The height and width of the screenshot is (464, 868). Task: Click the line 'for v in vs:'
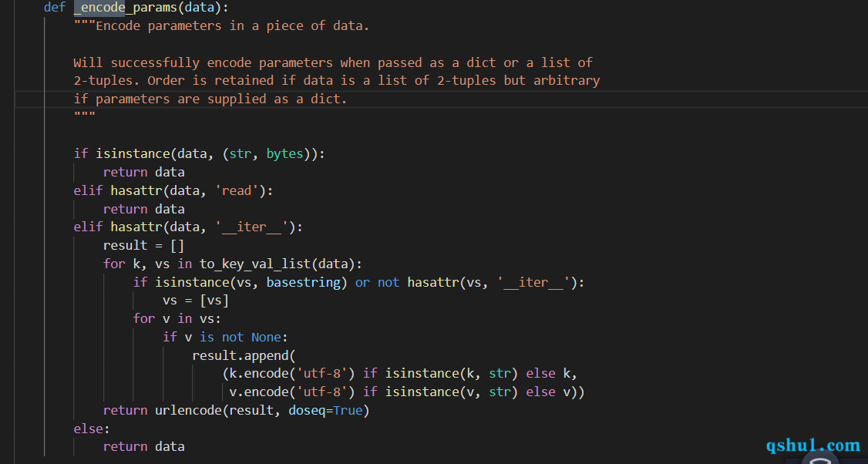click(177, 319)
